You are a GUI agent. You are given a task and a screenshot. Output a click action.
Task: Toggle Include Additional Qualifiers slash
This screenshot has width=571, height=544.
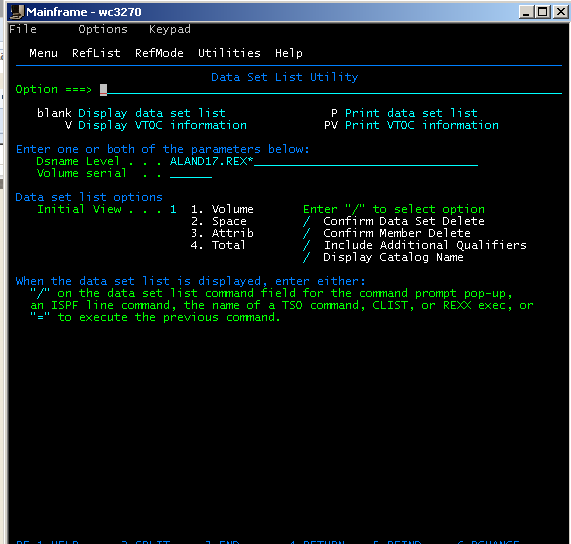[307, 245]
